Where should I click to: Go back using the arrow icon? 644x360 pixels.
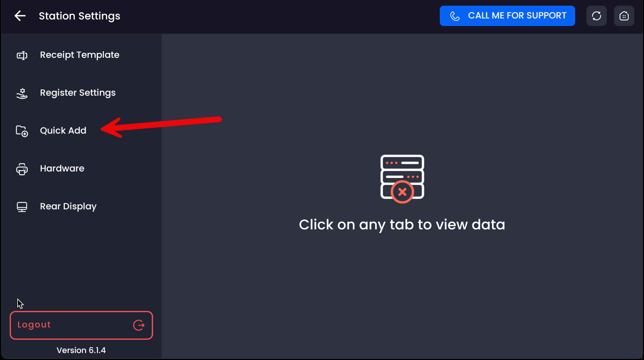click(x=20, y=16)
